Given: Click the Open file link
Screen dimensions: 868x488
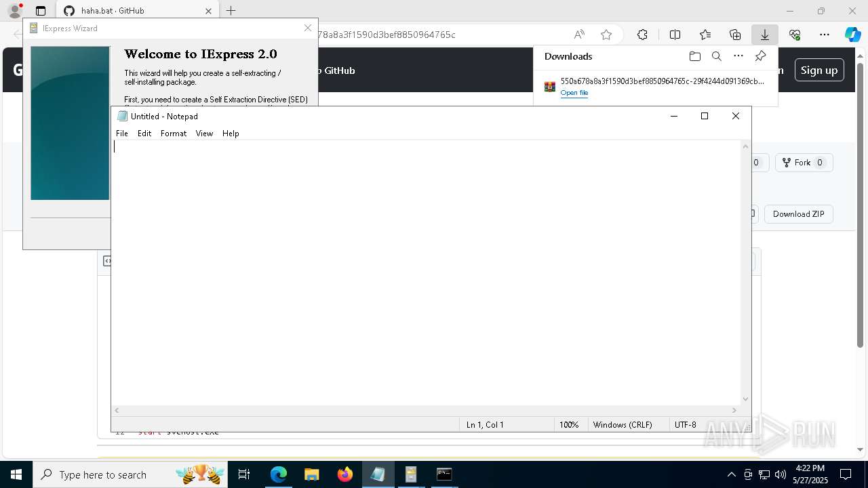Looking at the screenshot, I should tap(574, 93).
